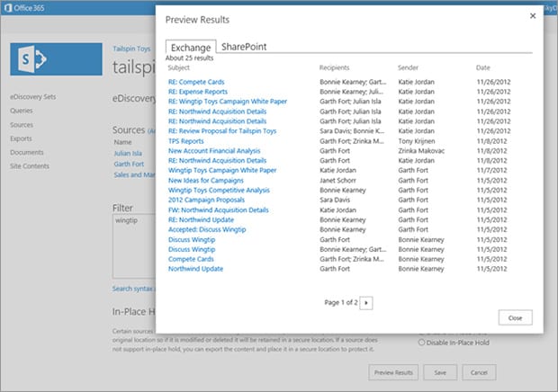Image resolution: width=558 pixels, height=392 pixels.
Task: Open RE: Review Proposal for Tailspin Toys
Action: coord(222,130)
